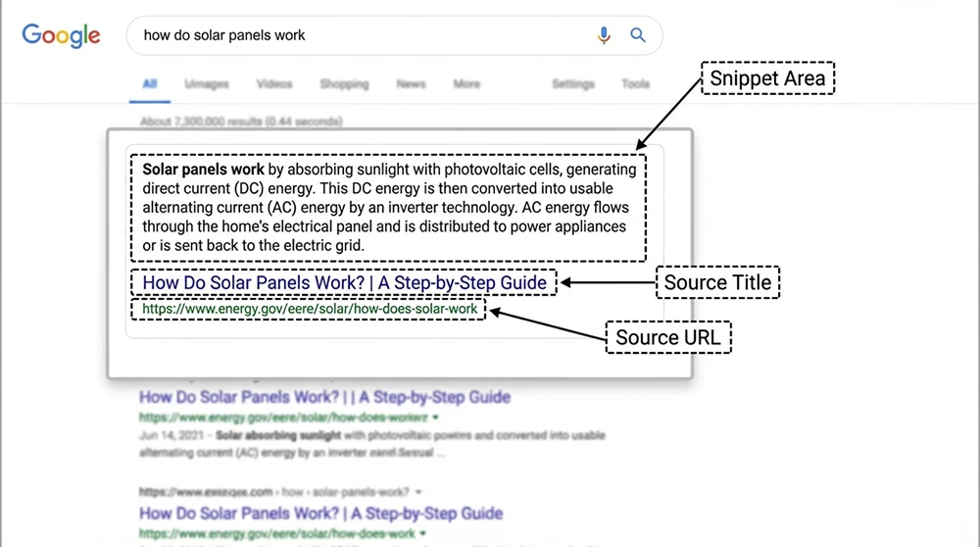Expand dropdown arrow beside bottom energy.gov URL
The width and height of the screenshot is (980, 547).
423,533
